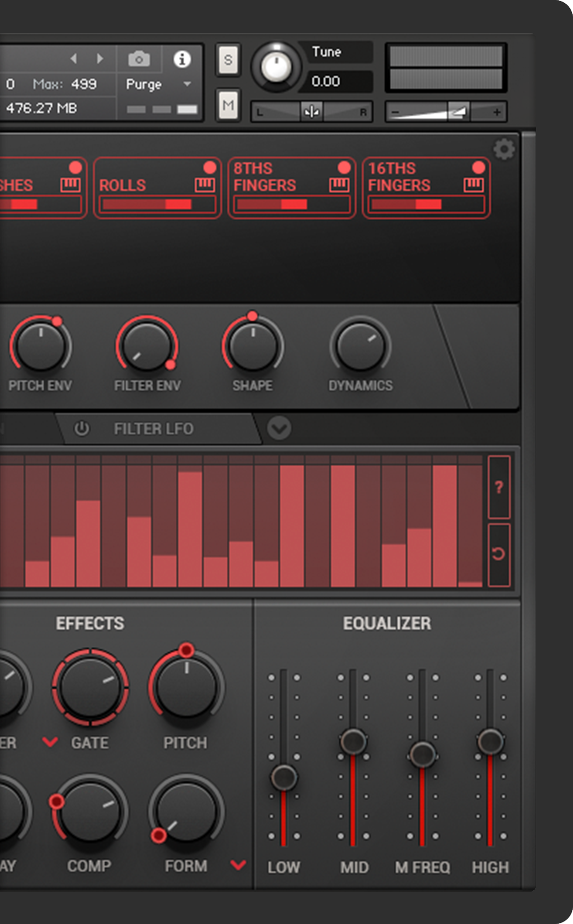This screenshot has width=573, height=924.
Task: Expand the round chevron beside FILTER LFO
Action: (x=279, y=429)
